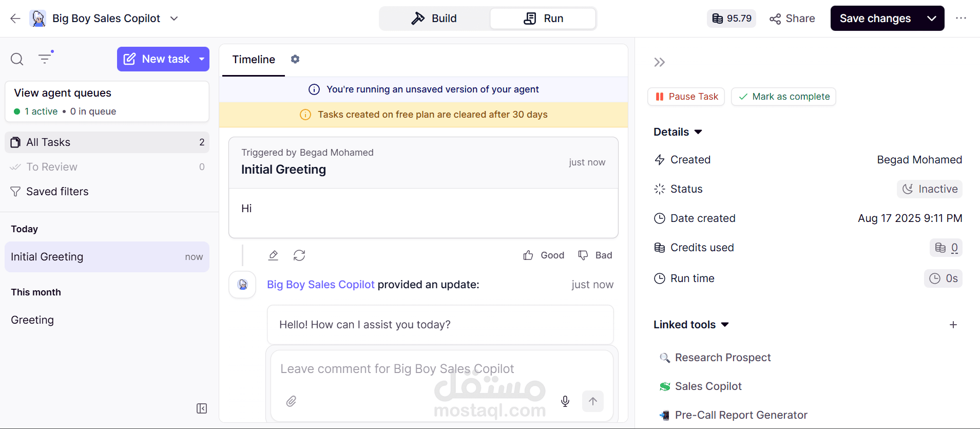Screen dimensions: 980x429
Task: Rate the response as Good
Action: tap(544, 255)
